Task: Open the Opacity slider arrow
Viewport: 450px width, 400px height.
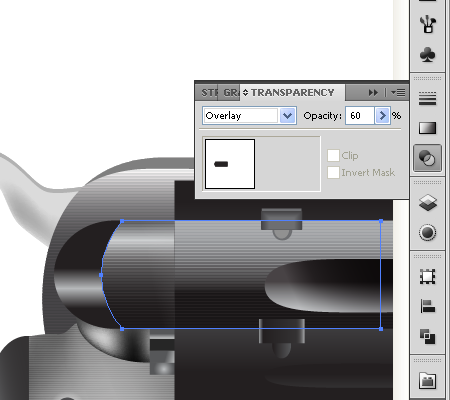Action: point(383,116)
